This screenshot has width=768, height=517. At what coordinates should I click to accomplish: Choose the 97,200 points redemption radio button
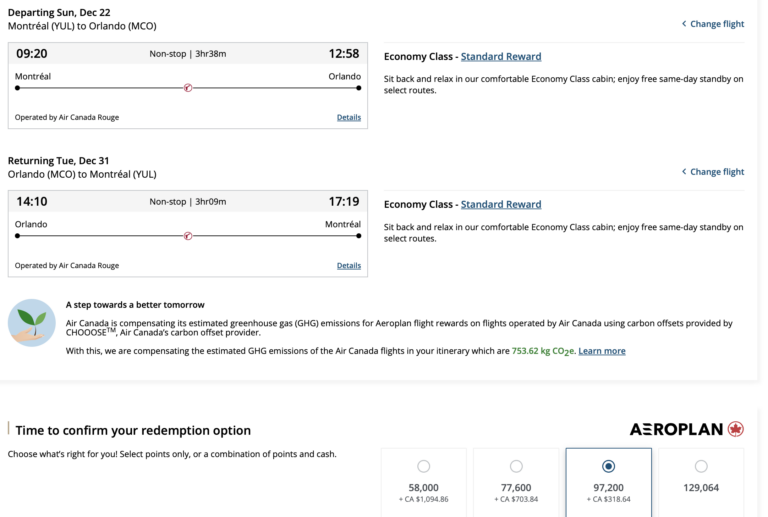(608, 466)
